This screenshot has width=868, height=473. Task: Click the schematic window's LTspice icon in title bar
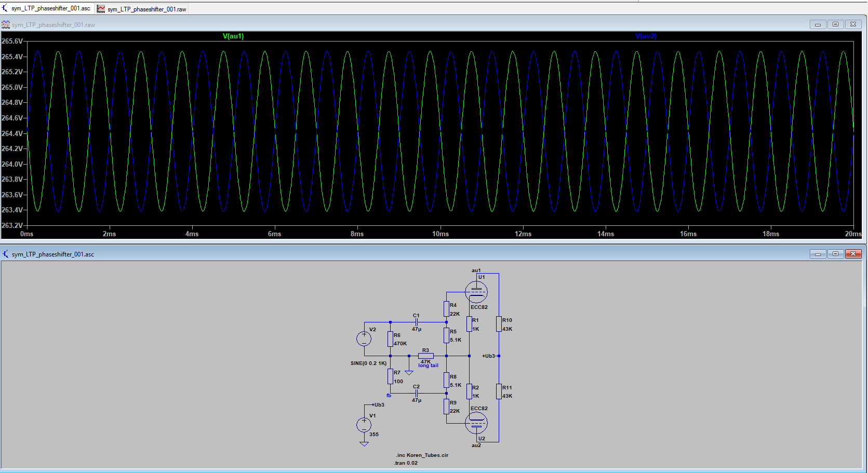[6, 254]
